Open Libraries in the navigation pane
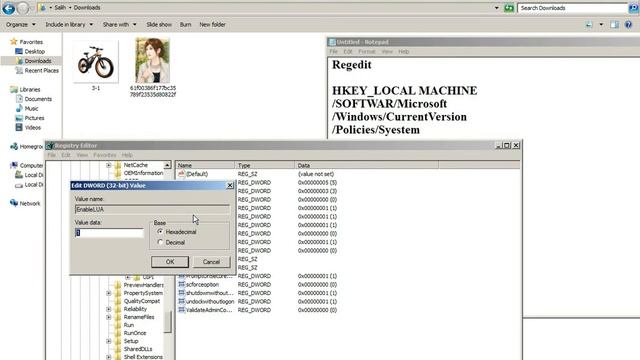 (30, 89)
